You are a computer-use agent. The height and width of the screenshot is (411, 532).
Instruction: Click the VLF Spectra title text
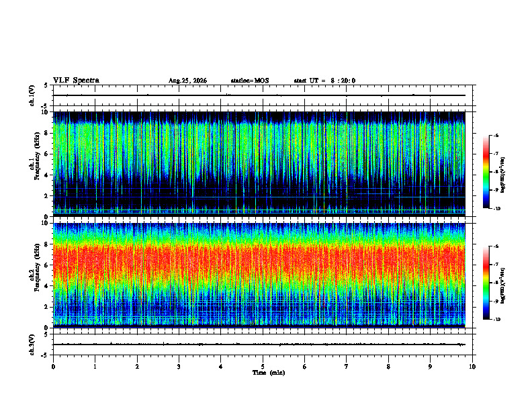76,81
